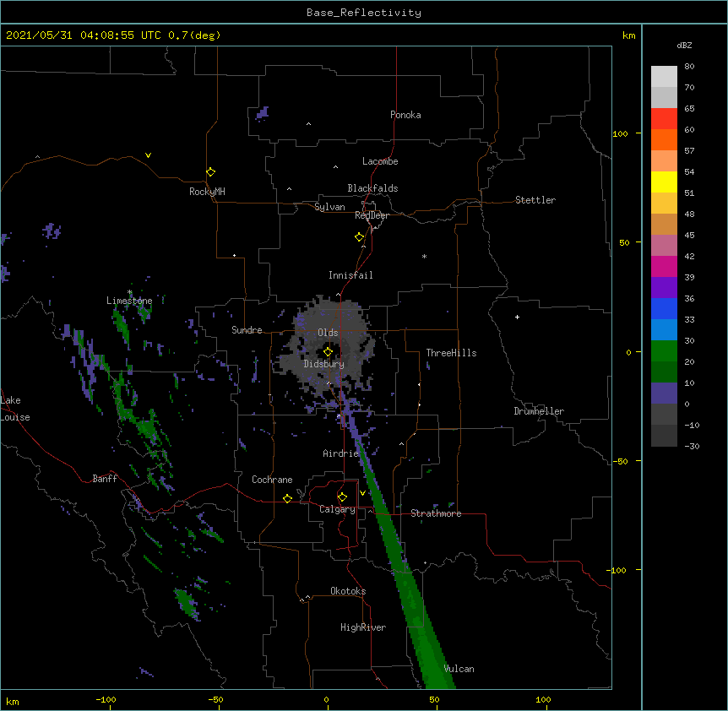Click the yellow 54 dBZ legend swatch
The width and height of the screenshot is (728, 711).
click(664, 182)
